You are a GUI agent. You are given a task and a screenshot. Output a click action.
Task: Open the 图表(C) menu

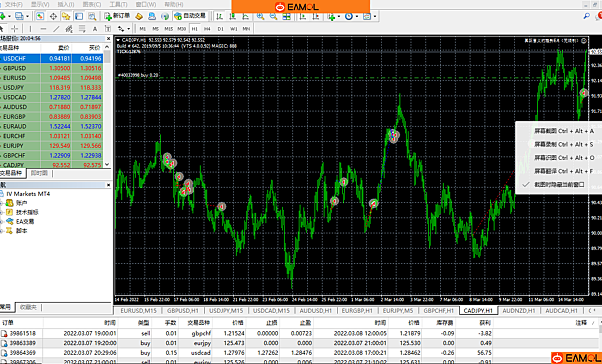[x=91, y=4]
